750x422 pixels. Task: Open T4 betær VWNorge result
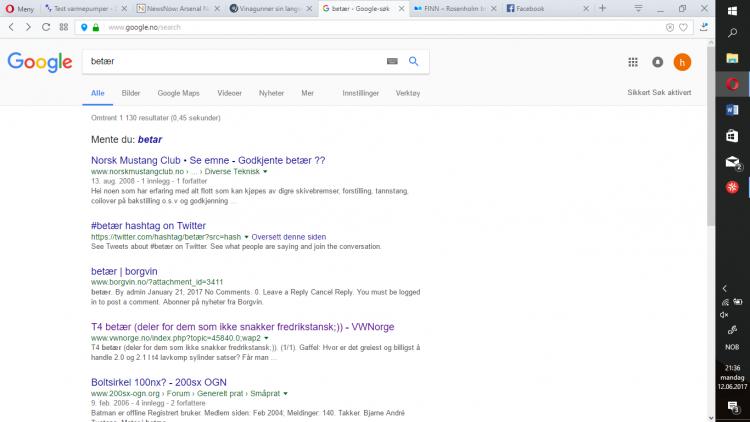coord(243,327)
